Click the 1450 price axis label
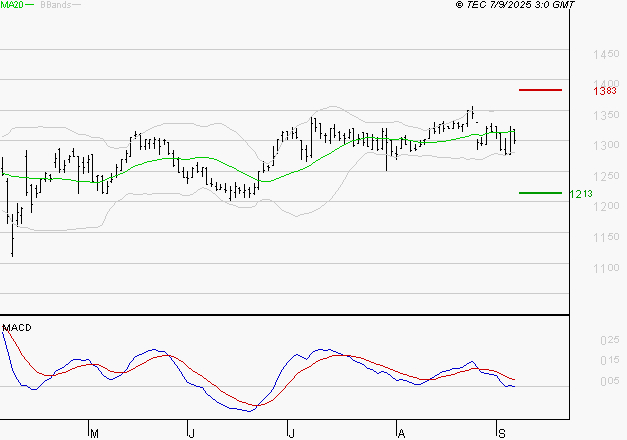The image size is (627, 440). pyautogui.click(x=606, y=54)
